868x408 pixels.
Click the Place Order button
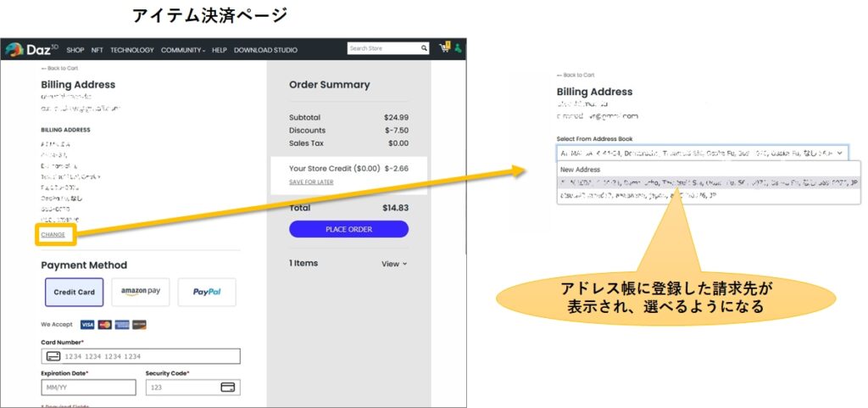pos(348,229)
